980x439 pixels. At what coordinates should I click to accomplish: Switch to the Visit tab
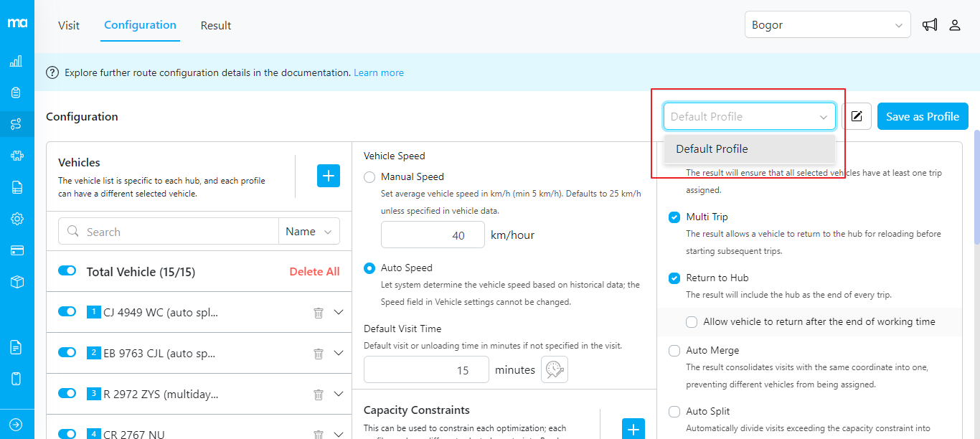[x=69, y=25]
